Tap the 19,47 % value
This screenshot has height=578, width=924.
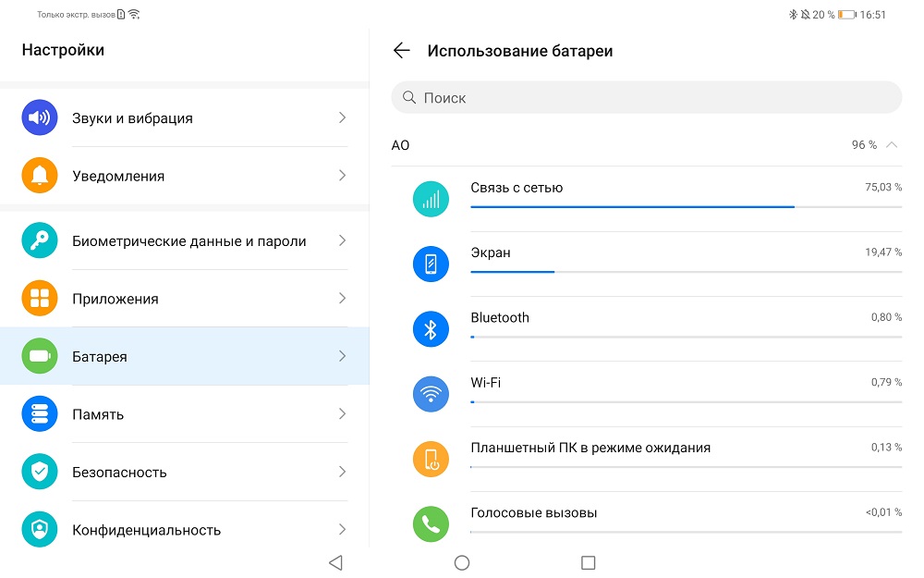click(882, 252)
